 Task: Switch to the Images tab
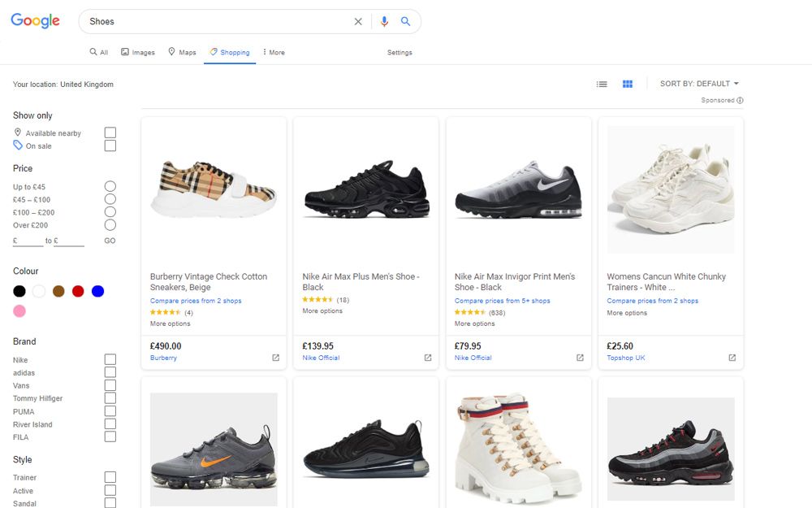coord(138,52)
